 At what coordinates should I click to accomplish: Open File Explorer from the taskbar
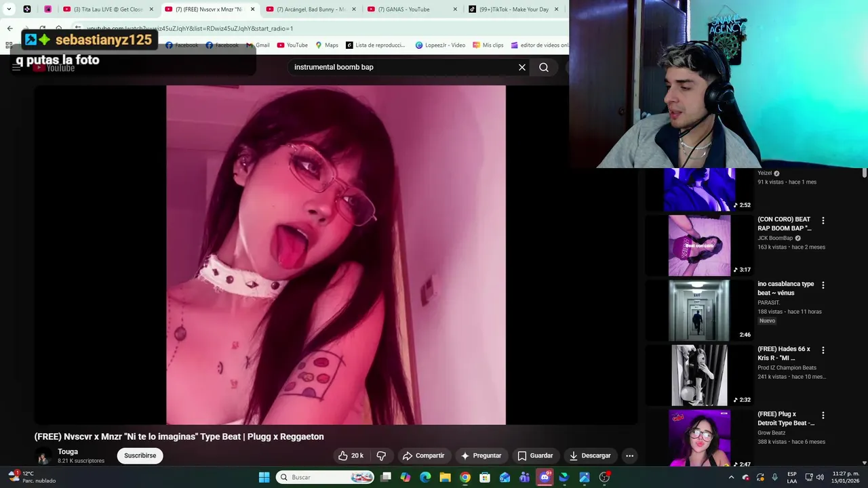pos(445,477)
